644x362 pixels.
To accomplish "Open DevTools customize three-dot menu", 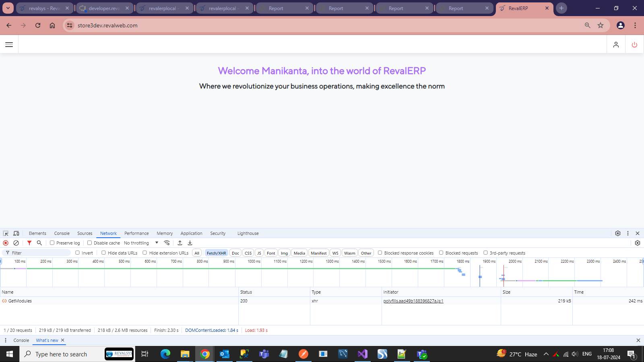I will coord(627,233).
